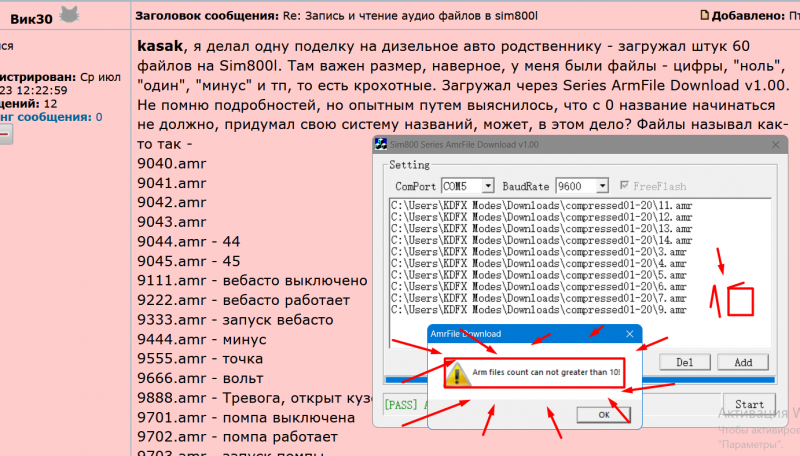Viewport: 800px width, 456px height.
Task: Click the Add button
Action: tap(743, 362)
